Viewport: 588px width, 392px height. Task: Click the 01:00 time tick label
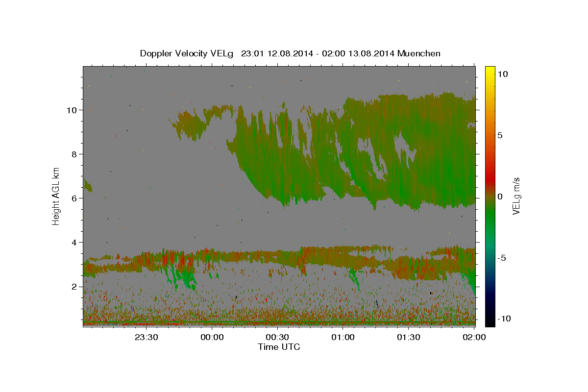pos(343,337)
